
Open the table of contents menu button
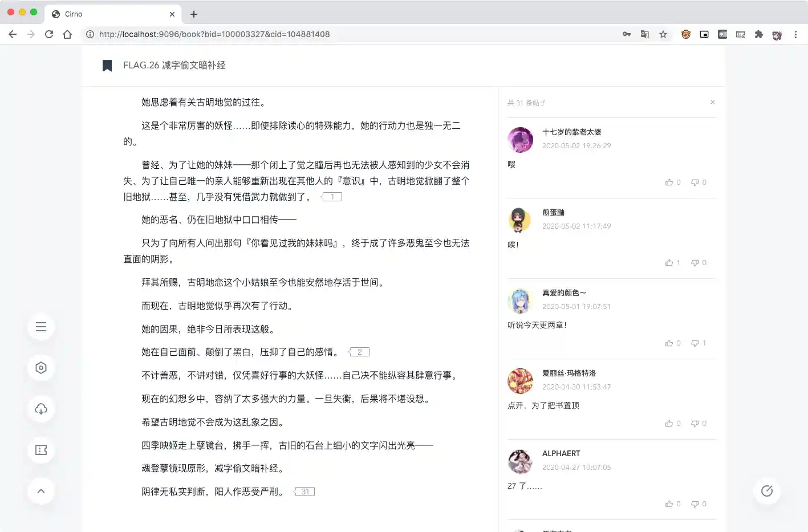(x=41, y=327)
